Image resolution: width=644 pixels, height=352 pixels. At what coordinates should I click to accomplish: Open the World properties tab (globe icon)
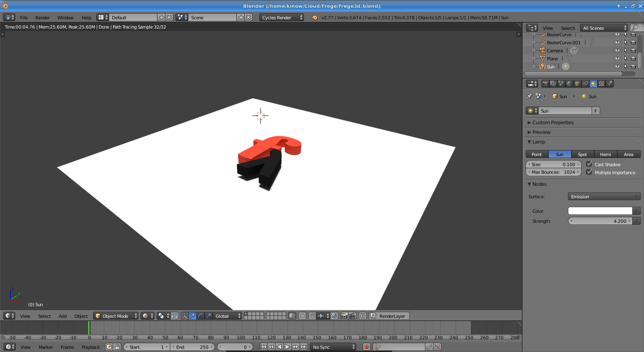pyautogui.click(x=569, y=84)
